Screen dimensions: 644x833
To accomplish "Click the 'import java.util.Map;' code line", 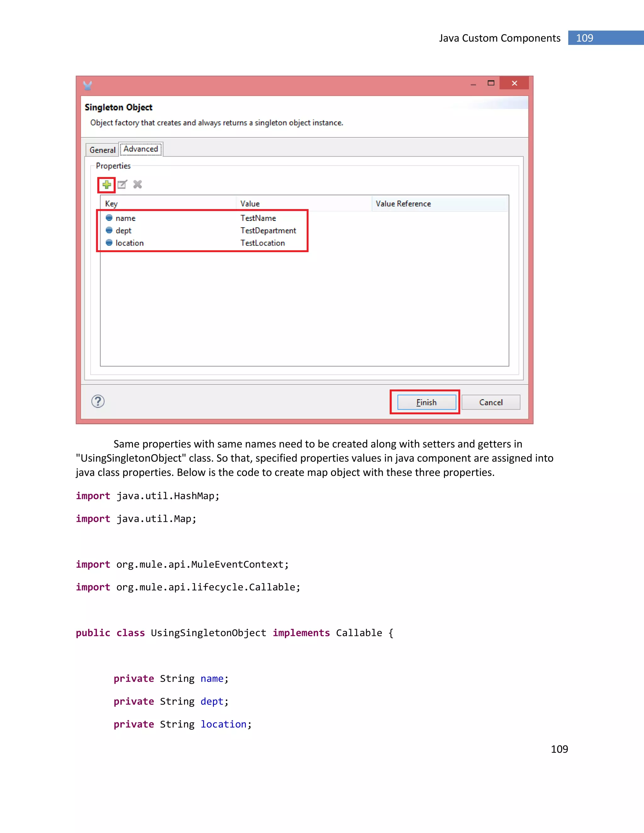I will pyautogui.click(x=136, y=519).
